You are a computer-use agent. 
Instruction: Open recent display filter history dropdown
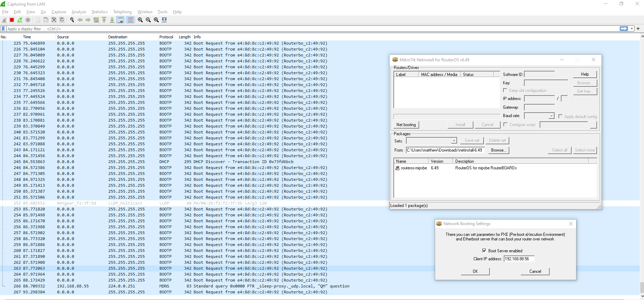point(632,29)
